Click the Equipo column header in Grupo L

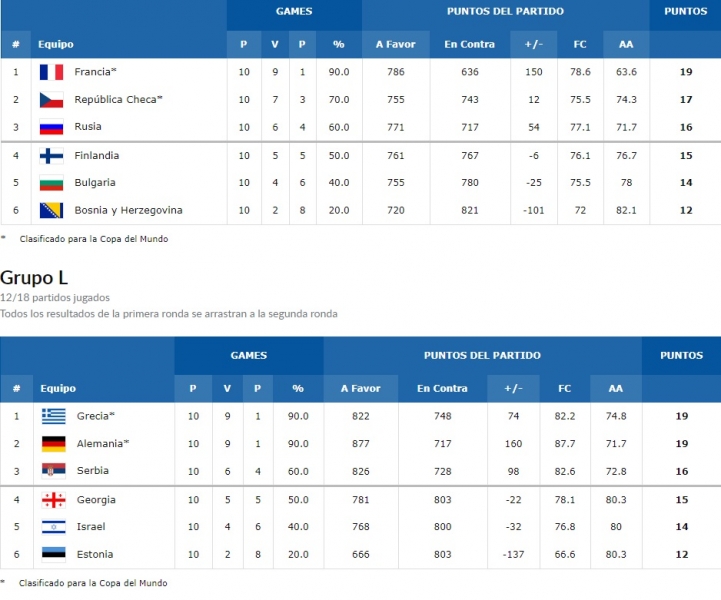(x=58, y=389)
